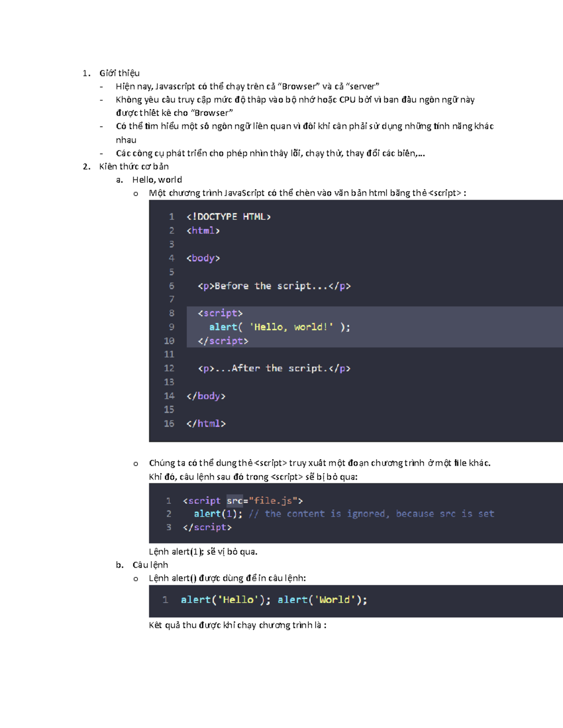Click the line 'Lệnh alert() được dùng để in'
Image resolution: width=563 pixels, height=728 pixels.
click(227, 578)
